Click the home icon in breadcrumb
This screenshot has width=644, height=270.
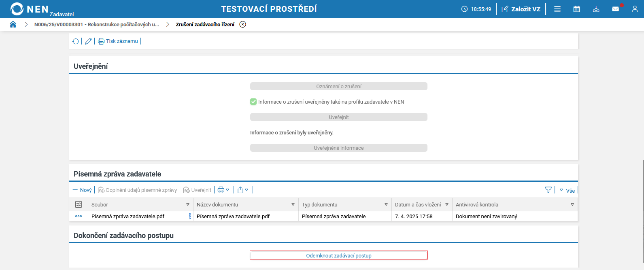click(13, 24)
